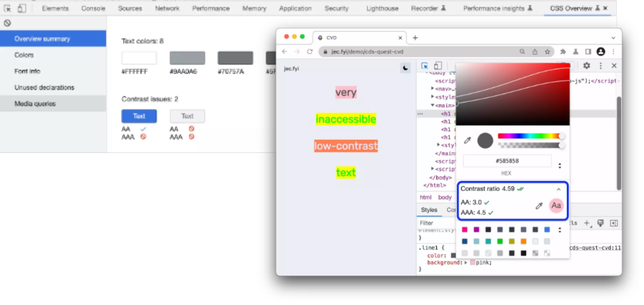Click the clear overview icon in CSS Overview
The height and width of the screenshot is (305, 644).
[7, 23]
